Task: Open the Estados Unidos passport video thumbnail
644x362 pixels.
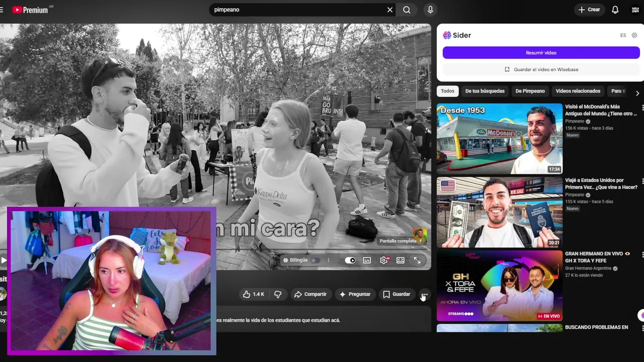Action: click(500, 212)
